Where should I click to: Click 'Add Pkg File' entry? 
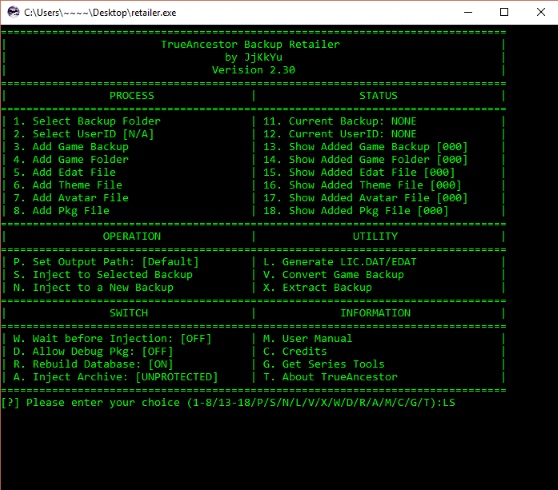61,211
